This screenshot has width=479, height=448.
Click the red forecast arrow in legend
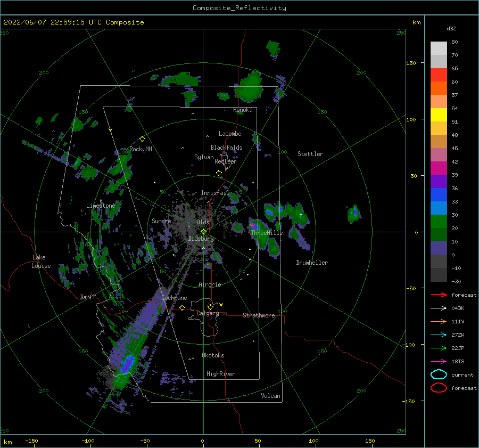coord(439,295)
